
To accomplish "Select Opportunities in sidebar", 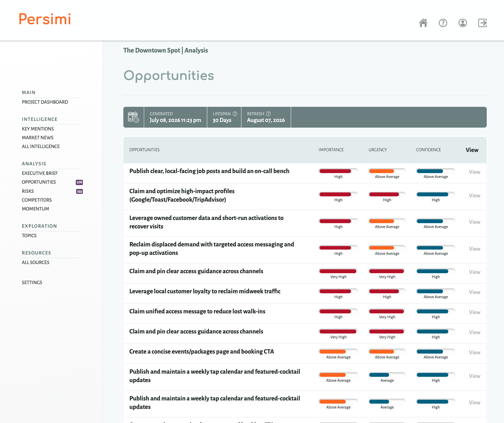I will pos(39,182).
